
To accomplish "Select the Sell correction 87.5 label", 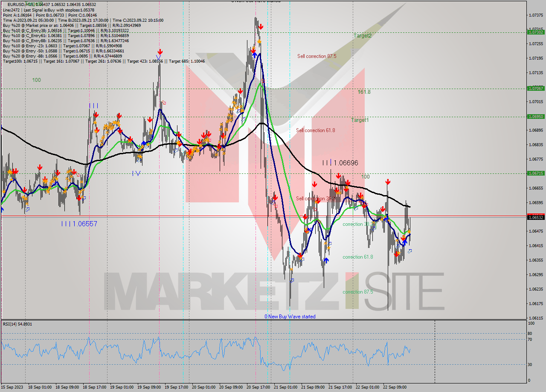I will (x=317, y=56).
